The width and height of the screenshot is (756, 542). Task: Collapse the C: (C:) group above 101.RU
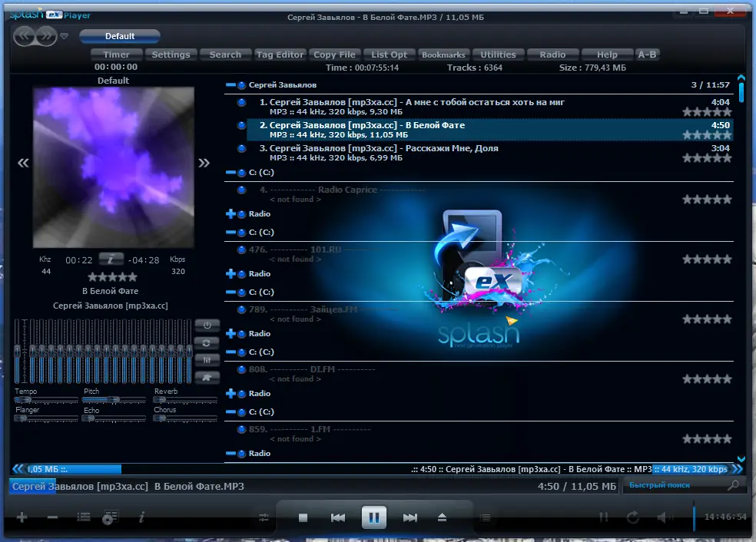pyautogui.click(x=230, y=232)
